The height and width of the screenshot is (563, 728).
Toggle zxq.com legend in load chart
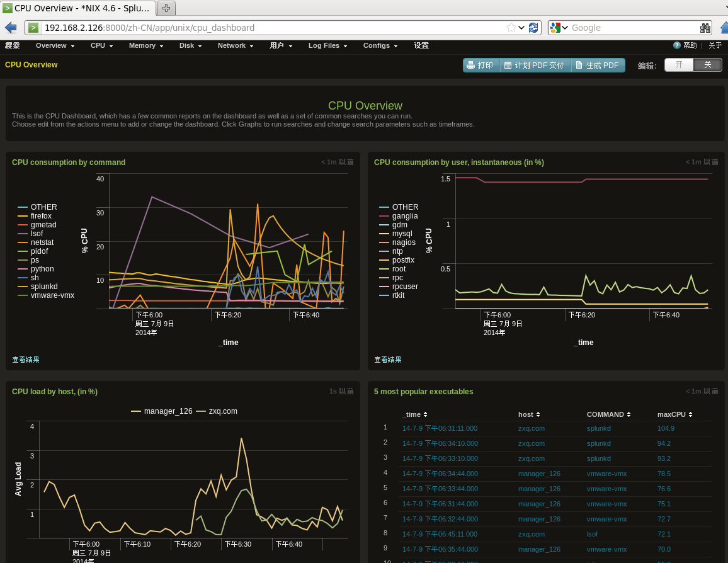pos(217,411)
